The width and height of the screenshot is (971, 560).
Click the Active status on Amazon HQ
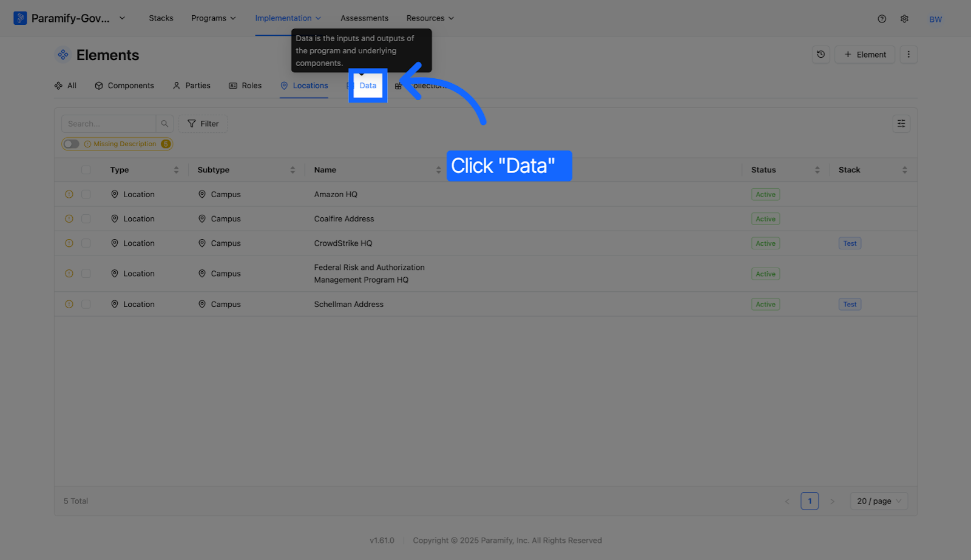pyautogui.click(x=765, y=195)
